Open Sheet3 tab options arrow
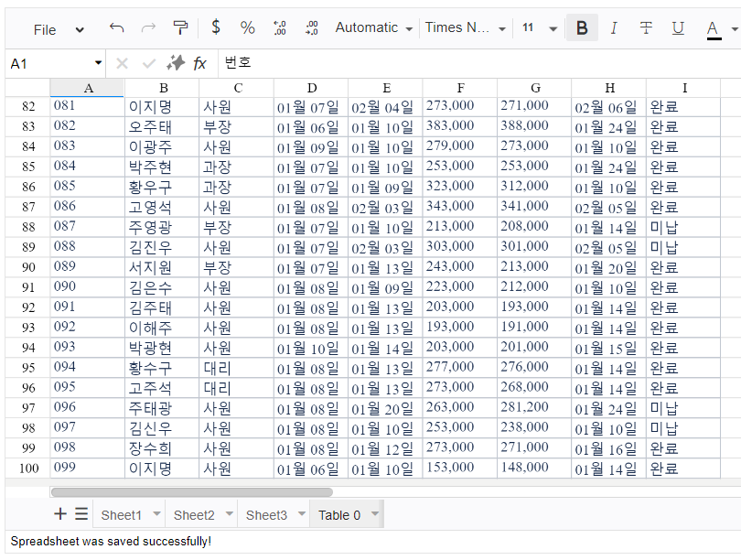 (x=302, y=513)
